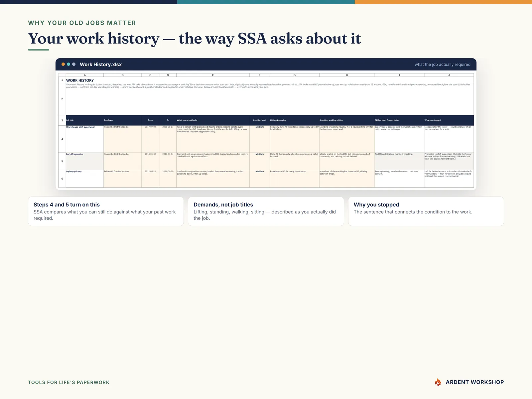532x399 pixels.
Task: Click the teal window dot in the title bar
Action: pos(68,64)
